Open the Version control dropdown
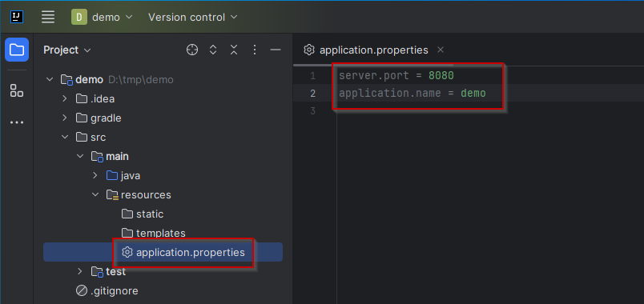644x304 pixels. click(192, 18)
